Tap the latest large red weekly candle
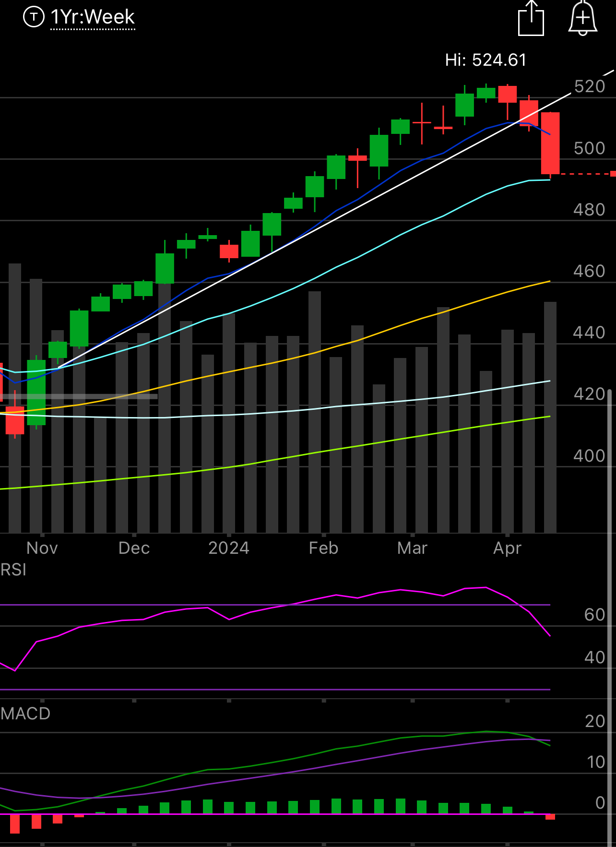 (x=550, y=143)
